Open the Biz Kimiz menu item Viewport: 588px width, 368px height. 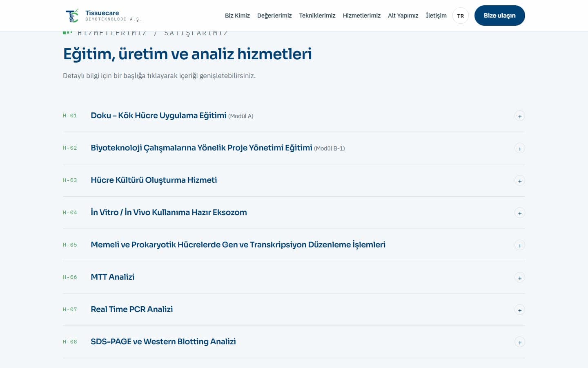coord(237,16)
